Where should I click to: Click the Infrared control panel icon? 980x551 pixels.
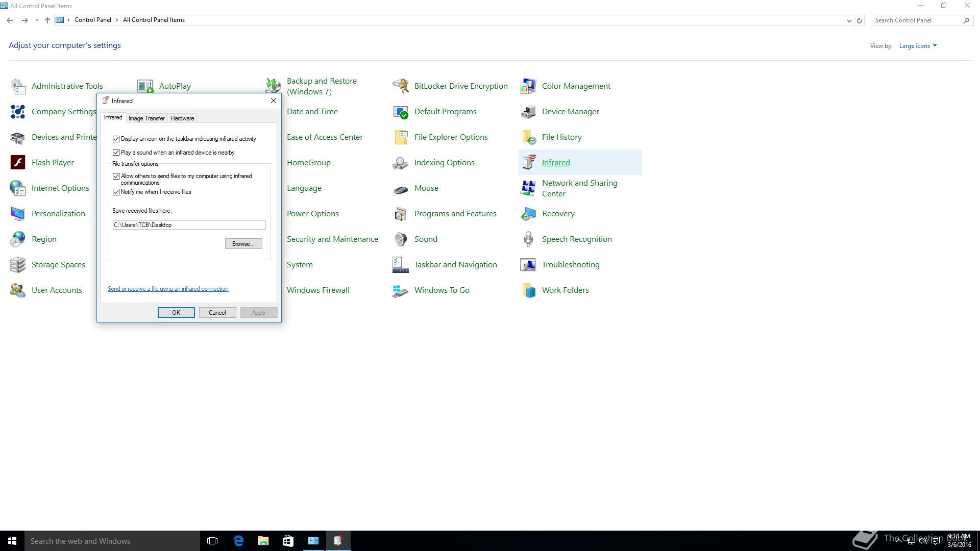point(529,163)
